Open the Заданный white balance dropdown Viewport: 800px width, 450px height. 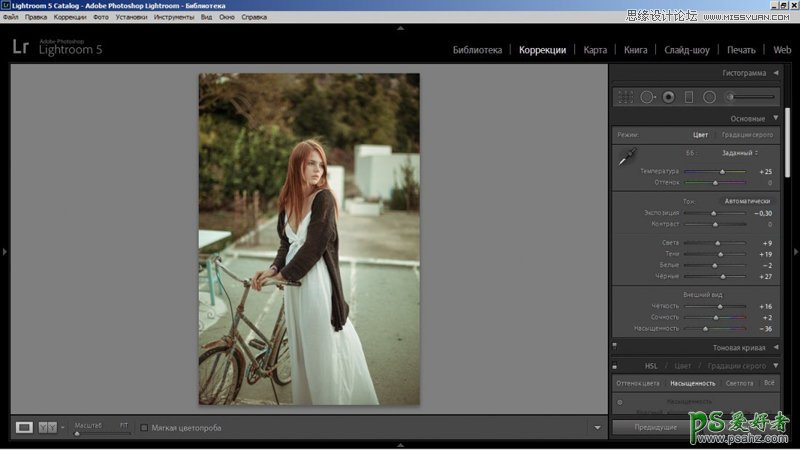point(740,153)
